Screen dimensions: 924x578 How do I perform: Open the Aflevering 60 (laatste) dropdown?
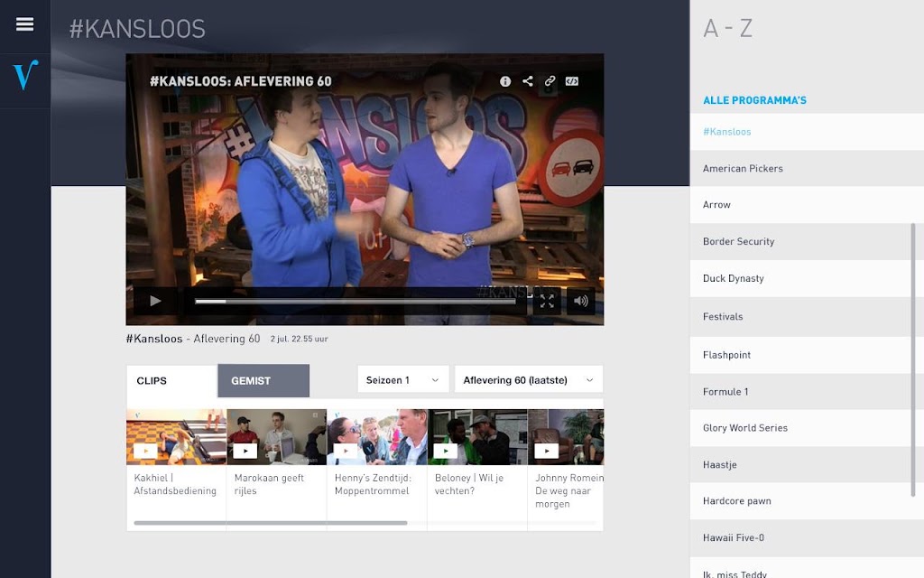click(529, 380)
